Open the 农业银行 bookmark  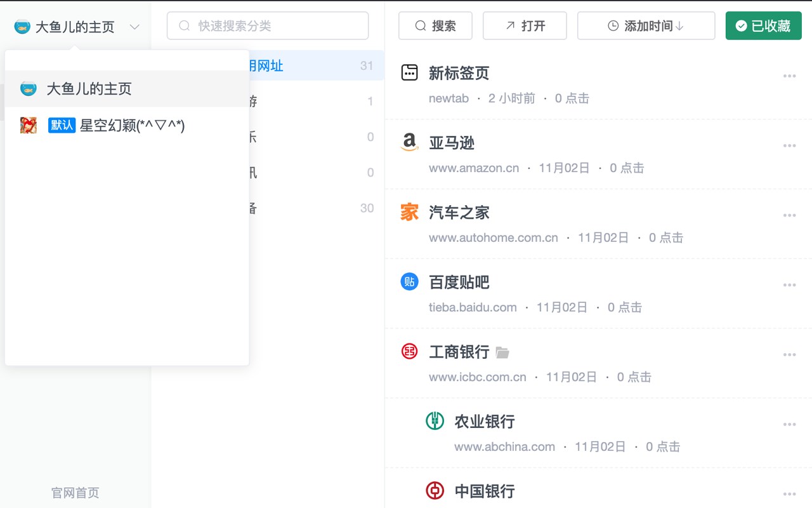click(x=485, y=422)
